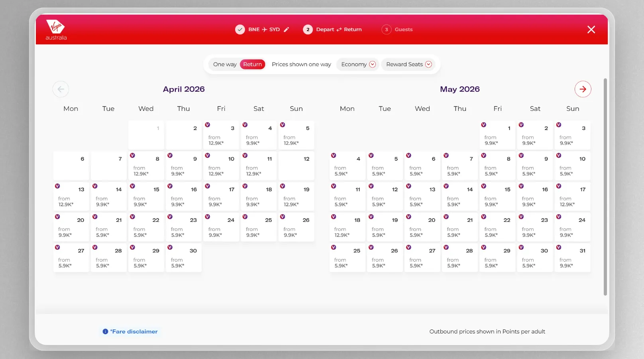This screenshot has height=359, width=644.
Task: Click the Virgin Australia logo
Action: click(x=56, y=30)
